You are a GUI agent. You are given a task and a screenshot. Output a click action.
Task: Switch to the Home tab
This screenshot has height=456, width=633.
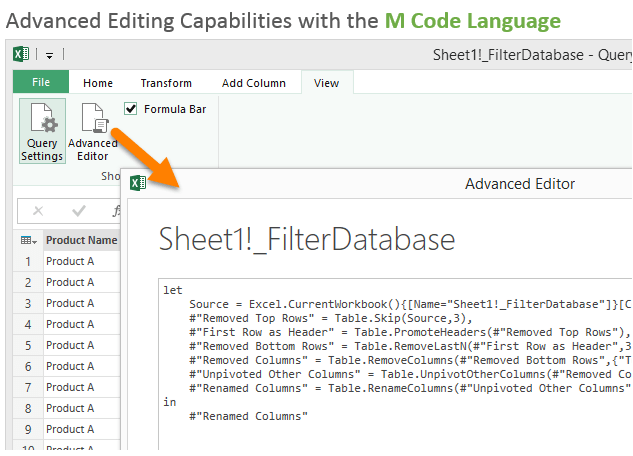click(98, 83)
